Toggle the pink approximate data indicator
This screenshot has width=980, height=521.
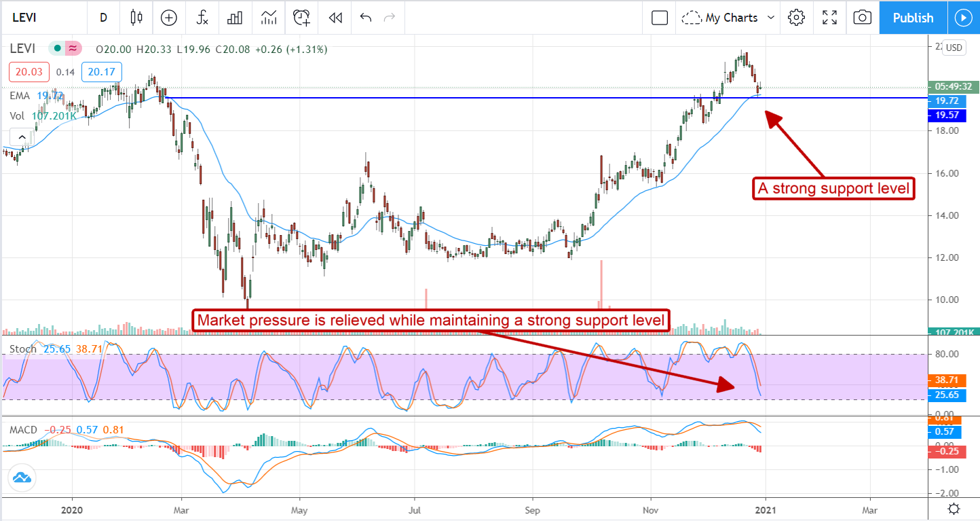pos(73,49)
